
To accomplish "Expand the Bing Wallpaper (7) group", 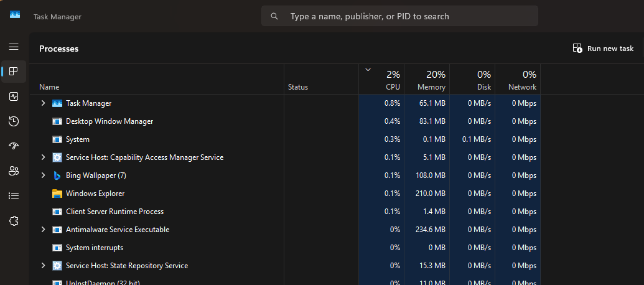I will click(43, 175).
